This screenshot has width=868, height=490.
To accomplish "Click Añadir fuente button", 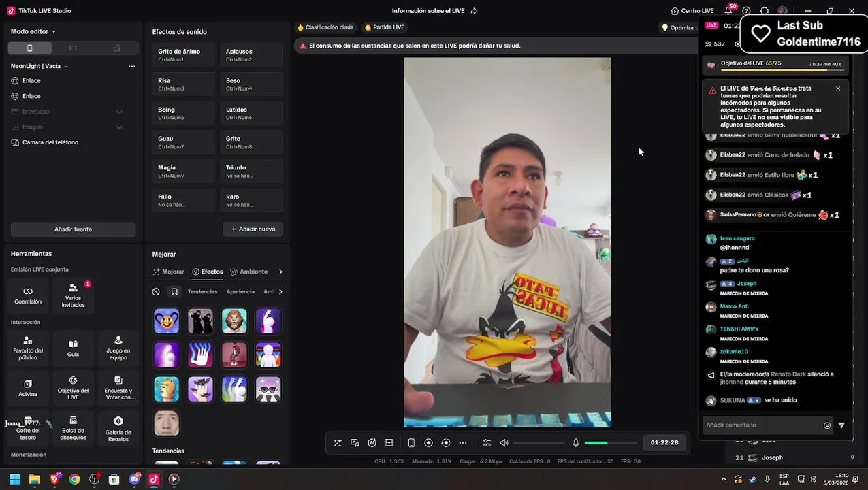I will pos(73,229).
